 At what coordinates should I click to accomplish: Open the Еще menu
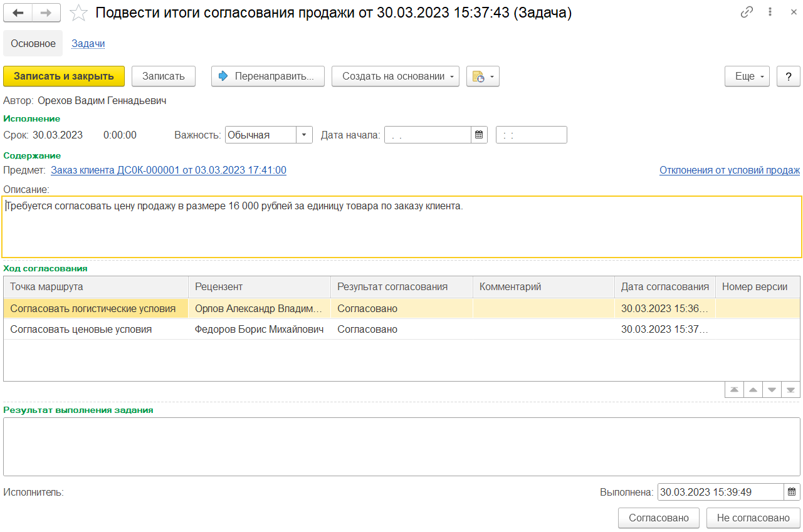coord(747,76)
